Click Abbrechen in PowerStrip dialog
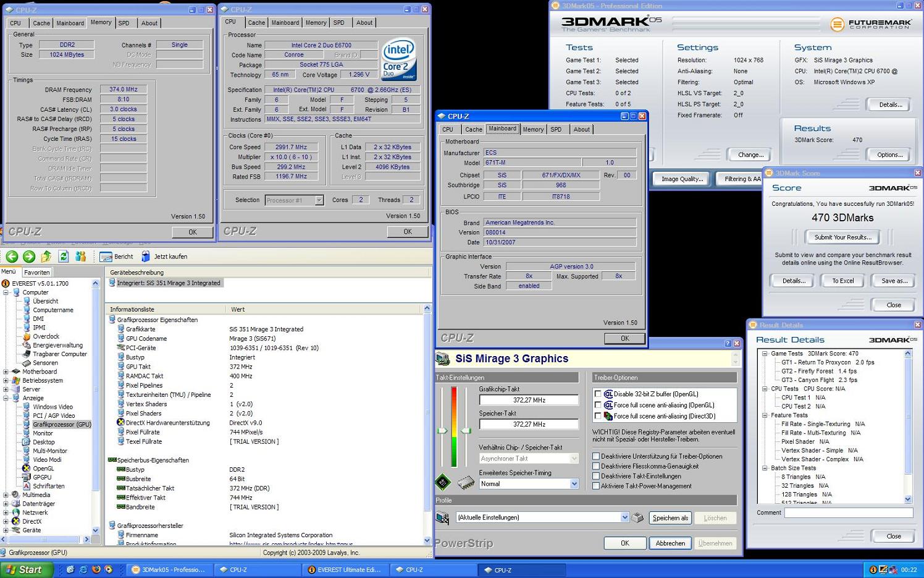 click(670, 543)
